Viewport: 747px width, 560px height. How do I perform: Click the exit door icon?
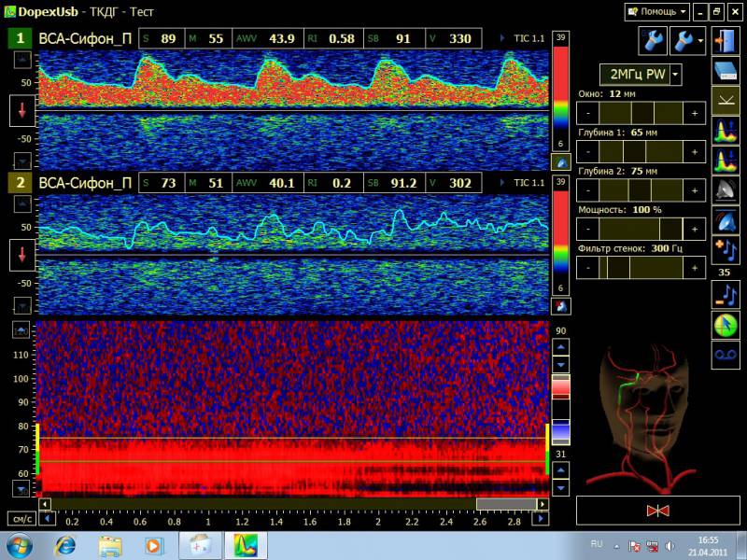[726, 41]
